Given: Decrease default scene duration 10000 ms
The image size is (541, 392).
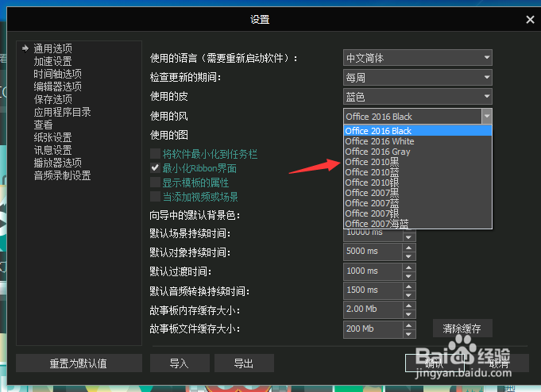Looking at the screenshot, I should pyautogui.click(x=409, y=237).
